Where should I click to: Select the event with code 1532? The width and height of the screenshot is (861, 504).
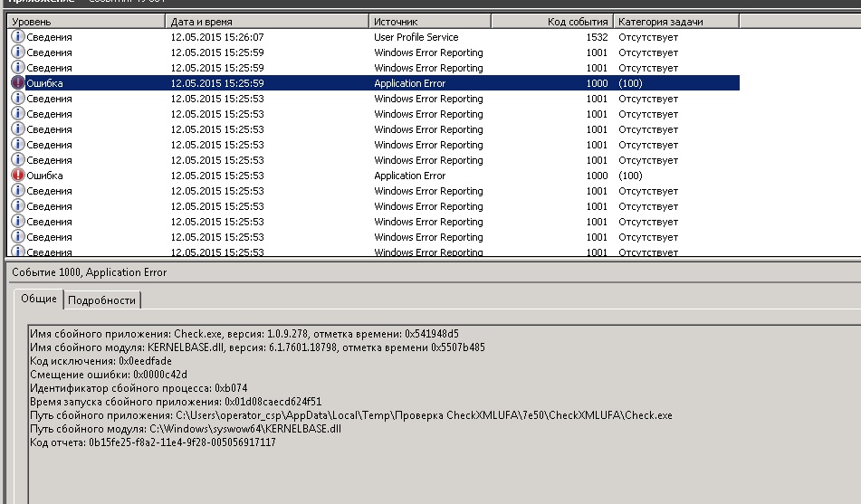tap(597, 37)
